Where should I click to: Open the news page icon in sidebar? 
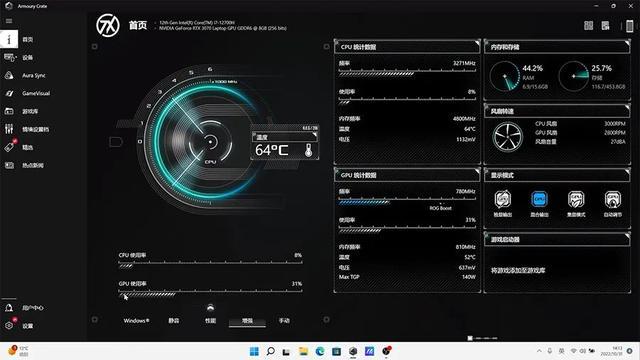coord(9,165)
